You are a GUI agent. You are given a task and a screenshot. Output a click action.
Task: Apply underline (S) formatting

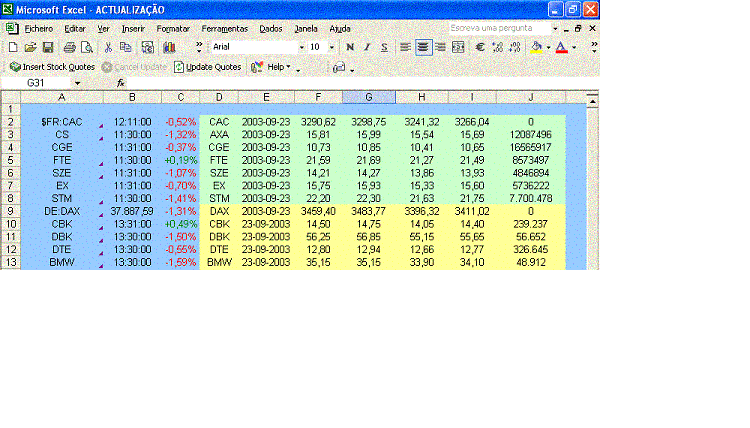384,47
